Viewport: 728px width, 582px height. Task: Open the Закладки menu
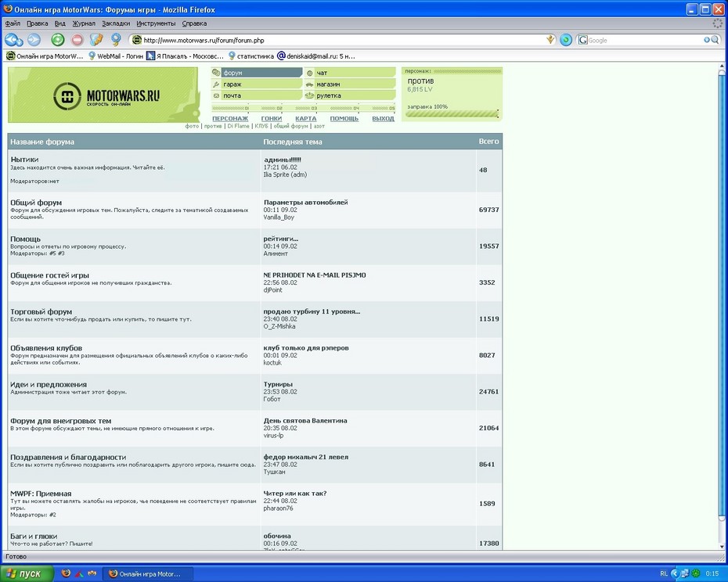coord(116,23)
